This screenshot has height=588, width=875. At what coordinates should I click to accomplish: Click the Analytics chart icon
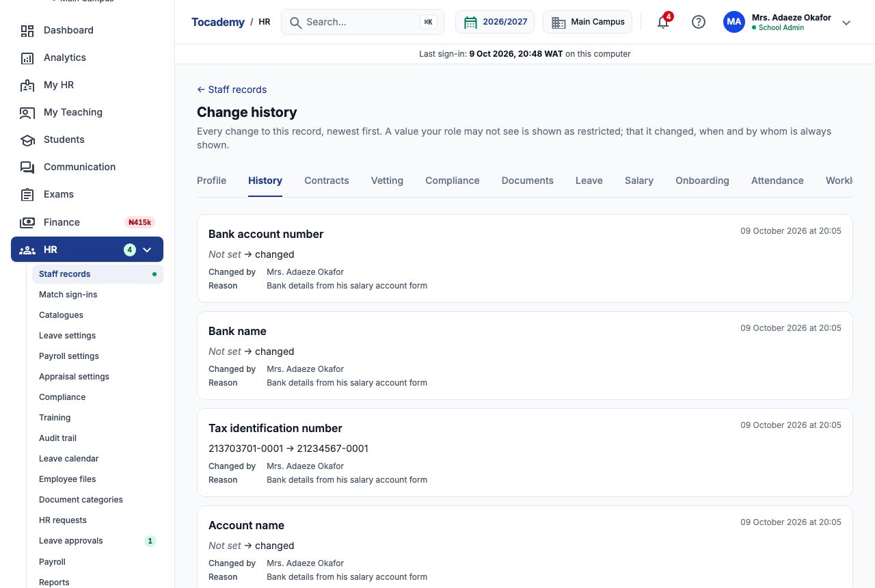(27, 58)
